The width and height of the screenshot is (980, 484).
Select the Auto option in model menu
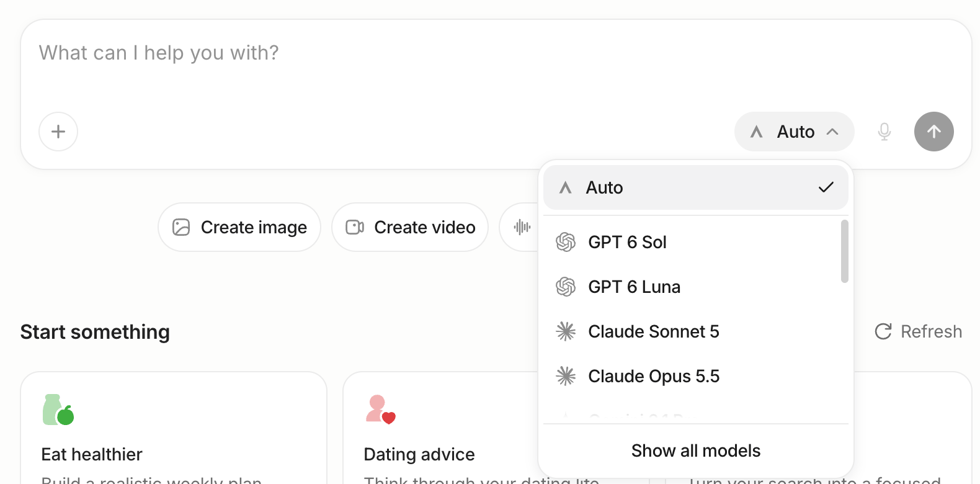(x=695, y=187)
